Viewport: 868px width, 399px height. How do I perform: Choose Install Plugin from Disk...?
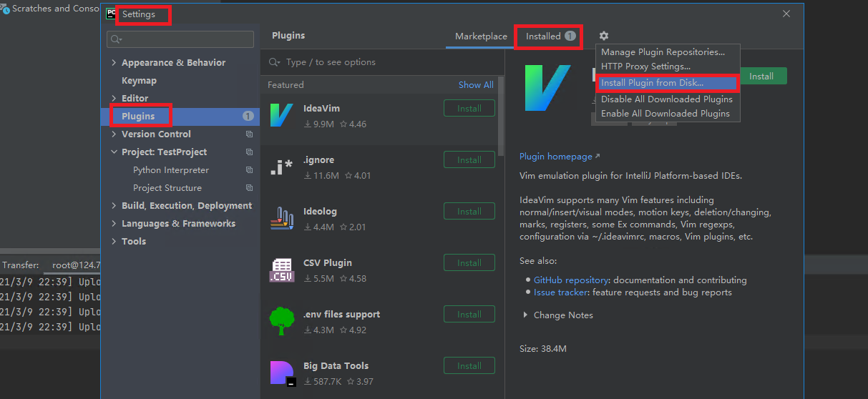pos(668,83)
